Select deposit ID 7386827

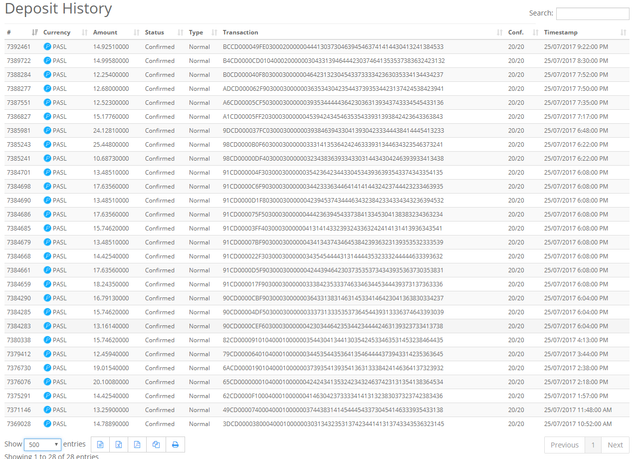[x=19, y=116]
